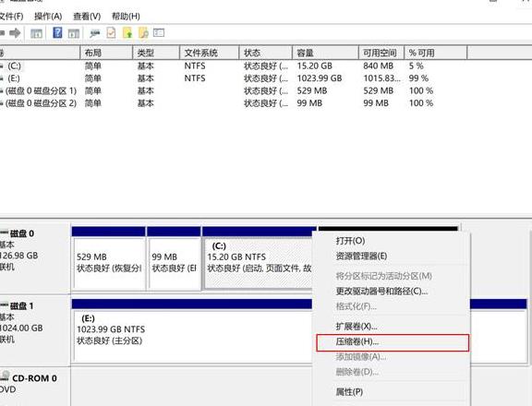Click the checkmark document toolbar icon
The width and height of the screenshot is (532, 406).
pyautogui.click(x=111, y=32)
